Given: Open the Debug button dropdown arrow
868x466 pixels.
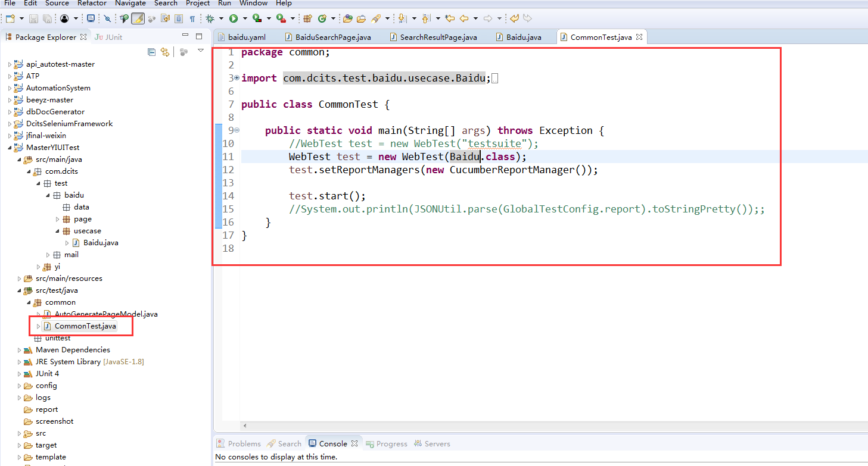Looking at the screenshot, I should [x=221, y=19].
